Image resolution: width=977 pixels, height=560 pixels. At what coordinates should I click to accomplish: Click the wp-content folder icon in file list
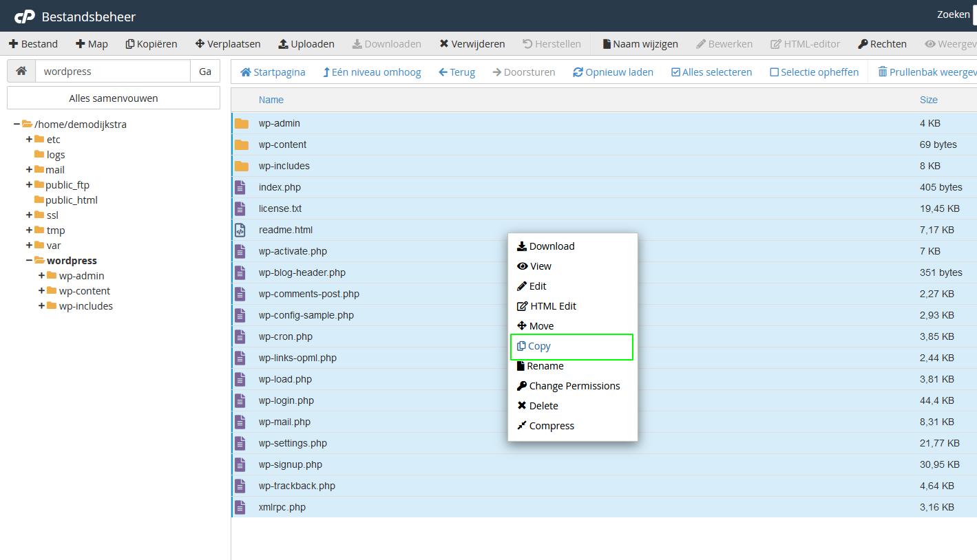point(241,145)
